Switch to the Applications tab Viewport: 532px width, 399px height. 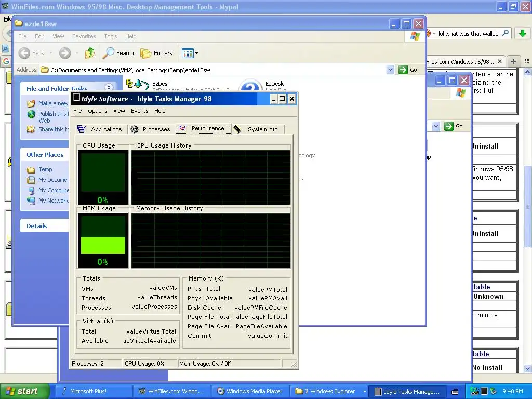(100, 129)
